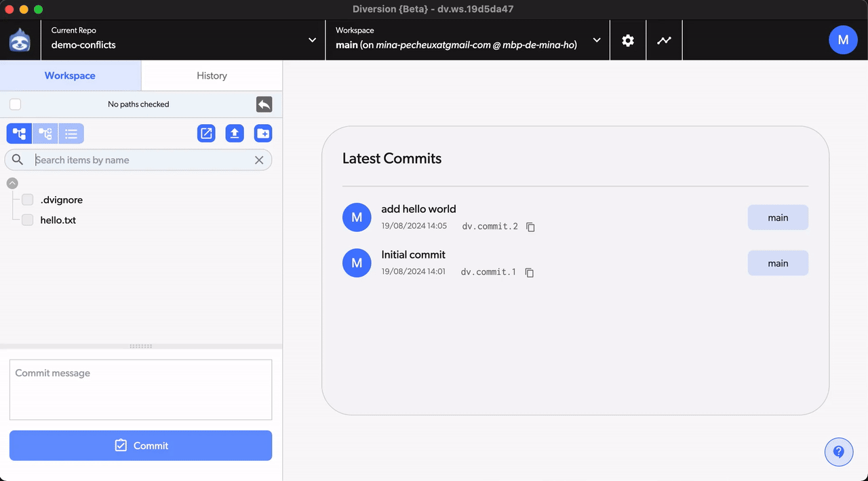The width and height of the screenshot is (868, 481).
Task: Click the No paths checked label
Action: (x=138, y=104)
